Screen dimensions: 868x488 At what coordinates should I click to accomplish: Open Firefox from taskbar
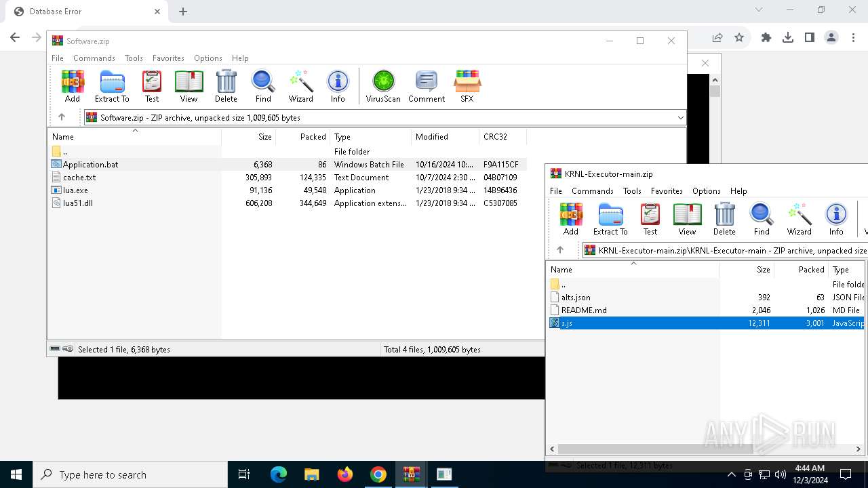[345, 474]
